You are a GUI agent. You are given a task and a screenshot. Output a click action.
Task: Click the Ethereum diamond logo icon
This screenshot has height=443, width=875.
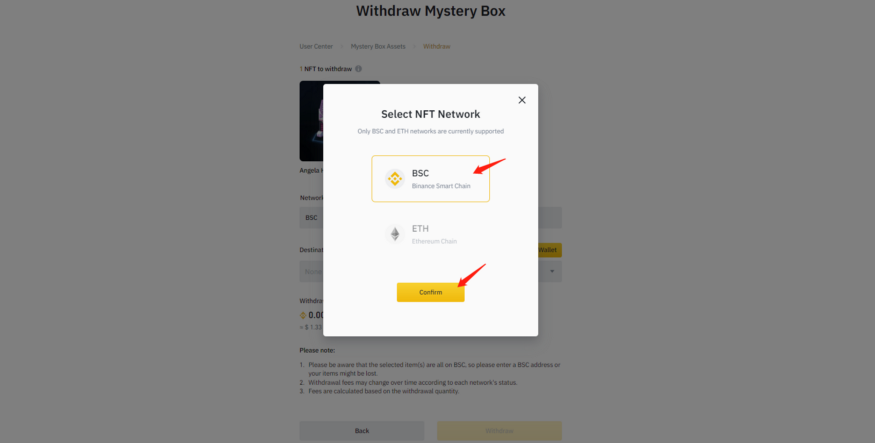point(395,234)
